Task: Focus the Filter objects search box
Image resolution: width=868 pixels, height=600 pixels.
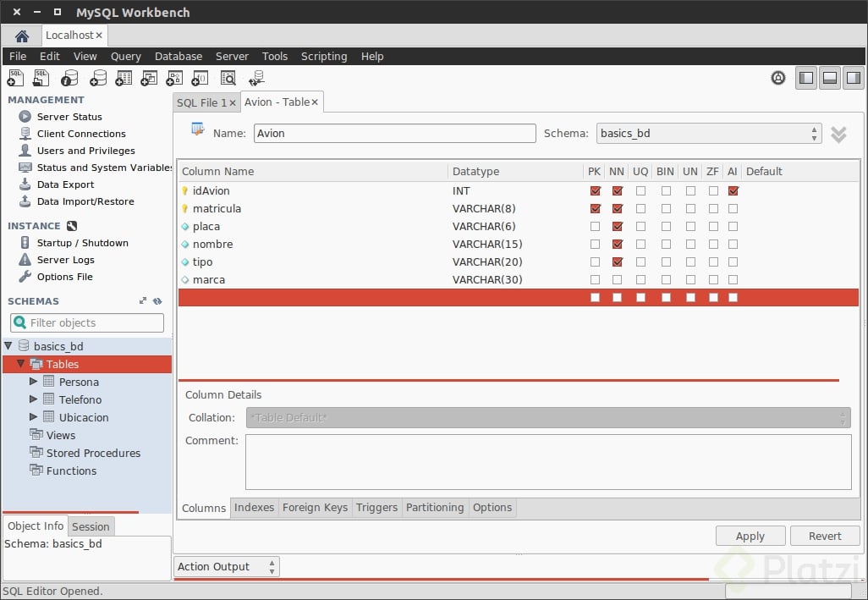Action: pyautogui.click(x=87, y=322)
